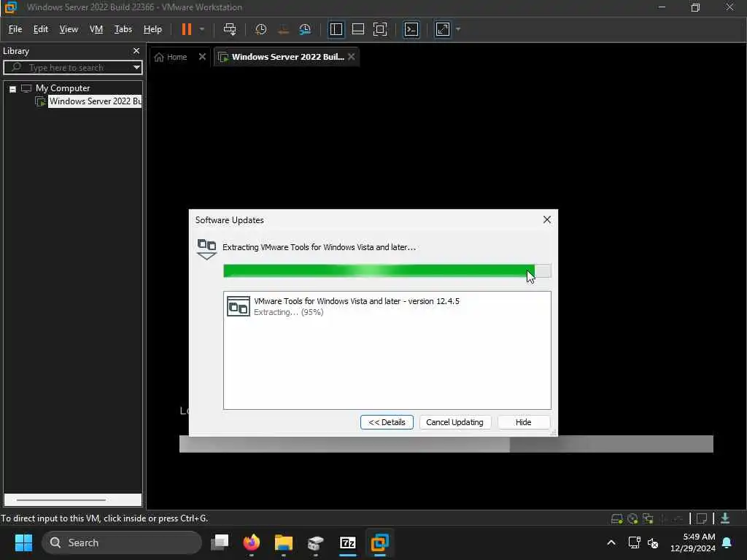747x560 pixels.
Task: Click the green extraction progress bar
Action: [387, 271]
